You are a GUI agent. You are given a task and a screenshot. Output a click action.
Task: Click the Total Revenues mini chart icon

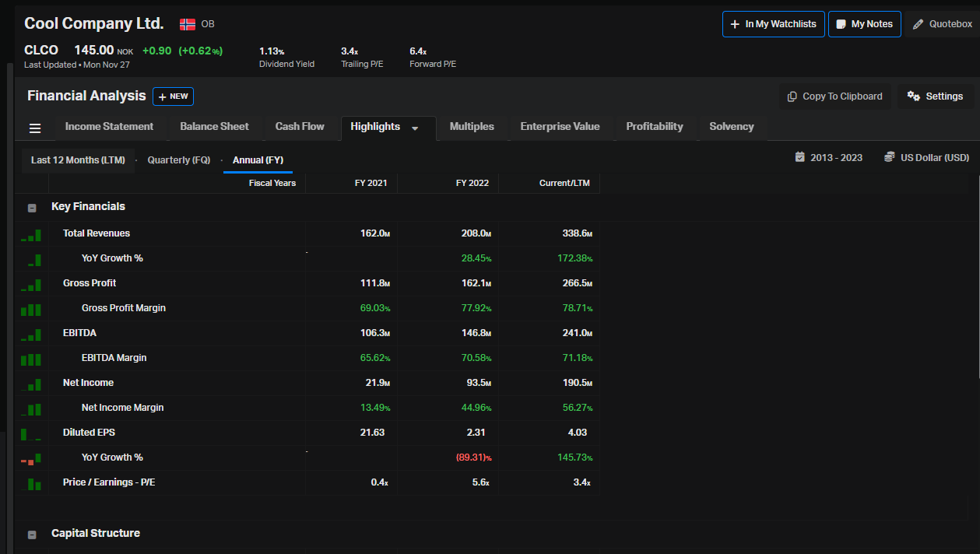[31, 234]
